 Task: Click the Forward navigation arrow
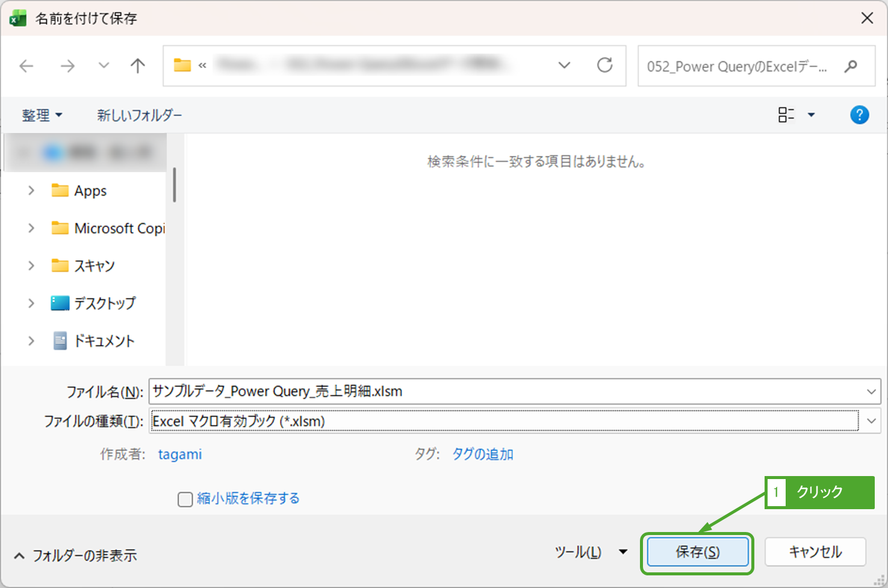(x=67, y=66)
